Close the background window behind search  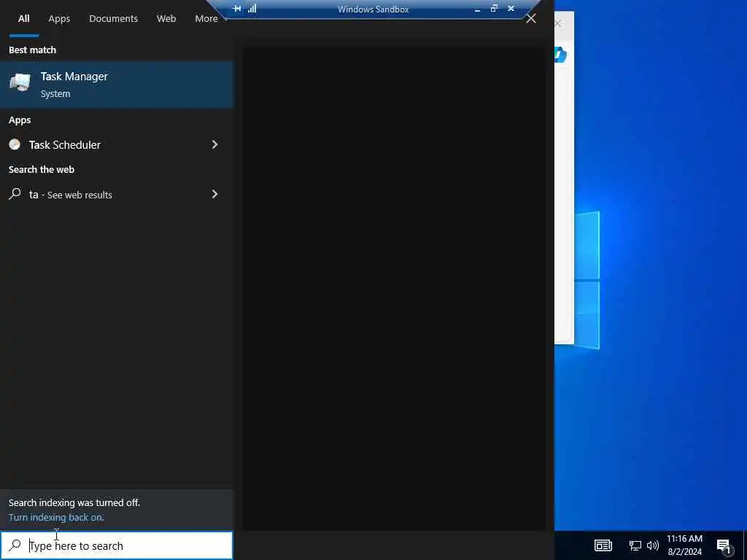pos(558,23)
